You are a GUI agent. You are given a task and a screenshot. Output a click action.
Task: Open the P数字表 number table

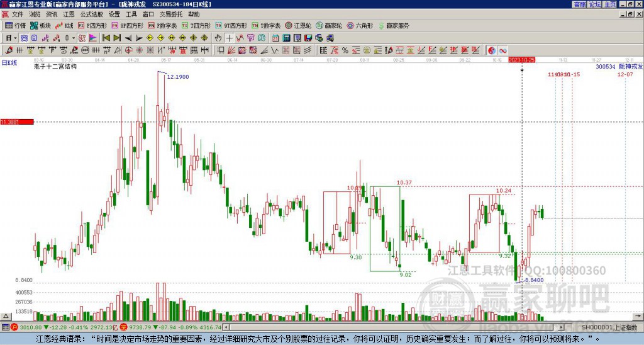point(162,25)
